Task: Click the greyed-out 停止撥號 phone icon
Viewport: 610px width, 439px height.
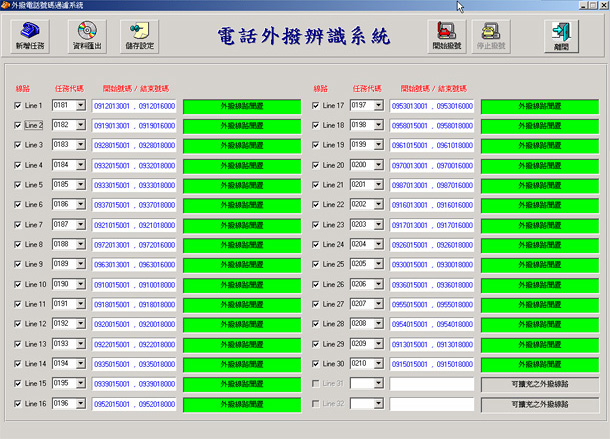Action: (x=491, y=37)
